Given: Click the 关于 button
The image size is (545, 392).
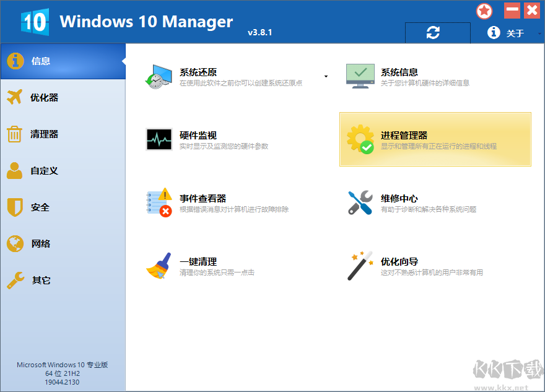Looking at the screenshot, I should point(516,33).
